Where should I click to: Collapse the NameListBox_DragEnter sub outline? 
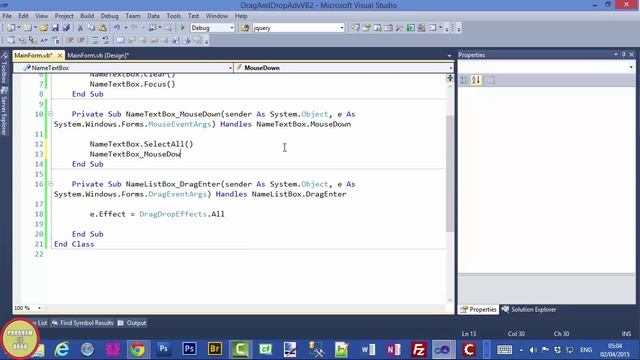51,184
